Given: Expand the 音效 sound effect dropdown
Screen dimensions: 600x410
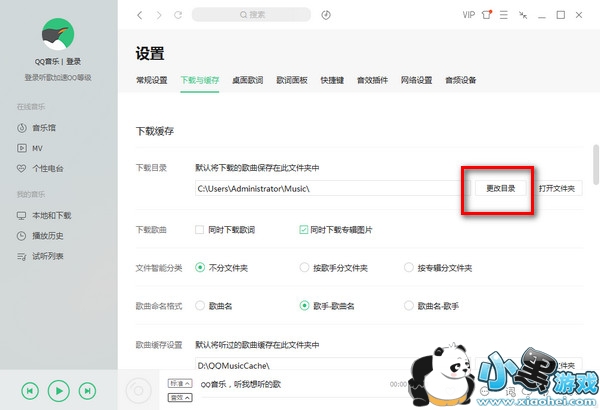Looking at the screenshot, I should tap(180, 398).
